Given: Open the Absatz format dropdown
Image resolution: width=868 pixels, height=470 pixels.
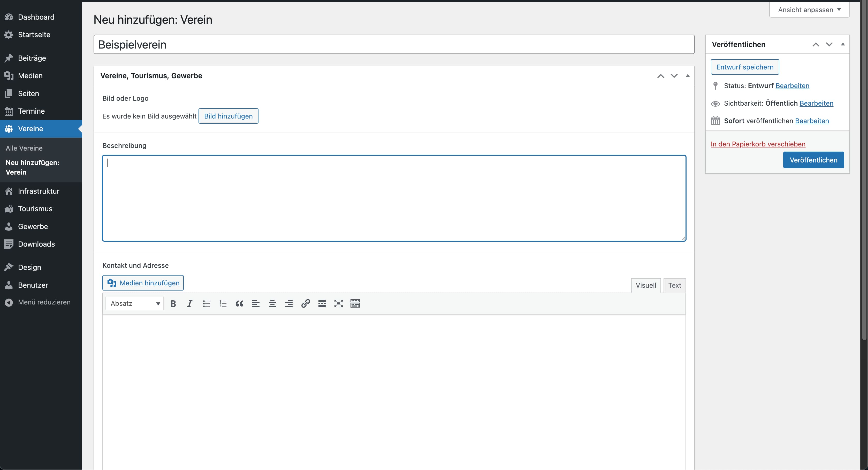Looking at the screenshot, I should click(135, 304).
